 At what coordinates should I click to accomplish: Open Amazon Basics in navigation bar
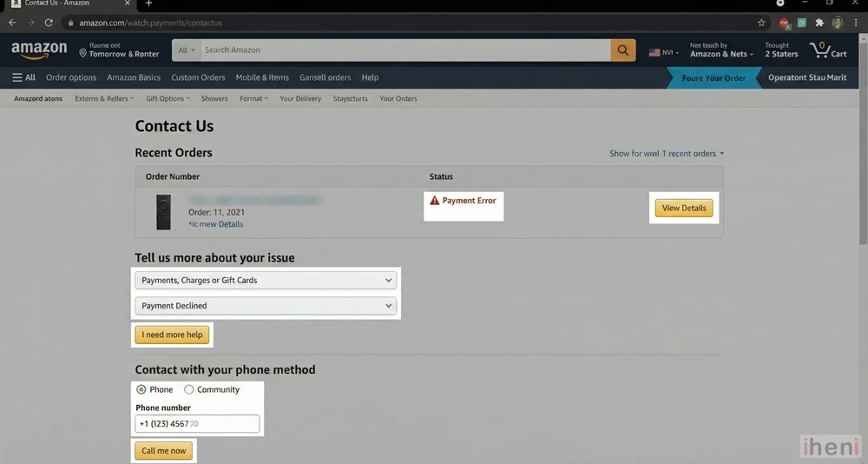[134, 77]
